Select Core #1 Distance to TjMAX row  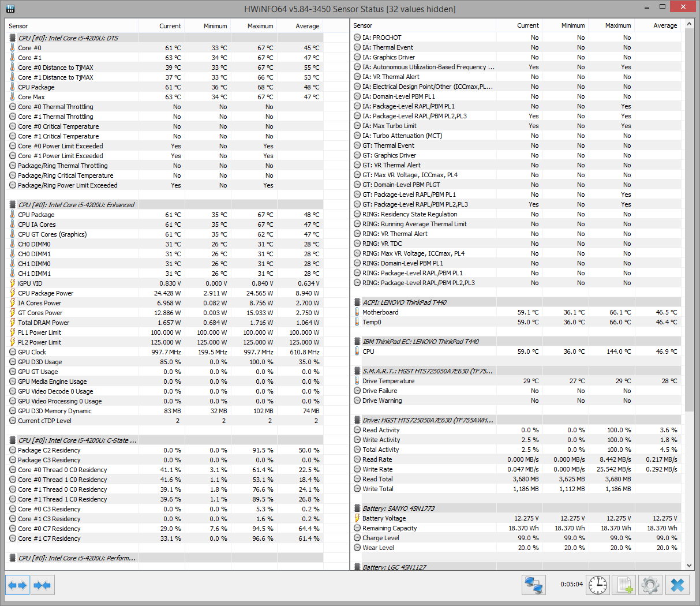pyautogui.click(x=164, y=77)
